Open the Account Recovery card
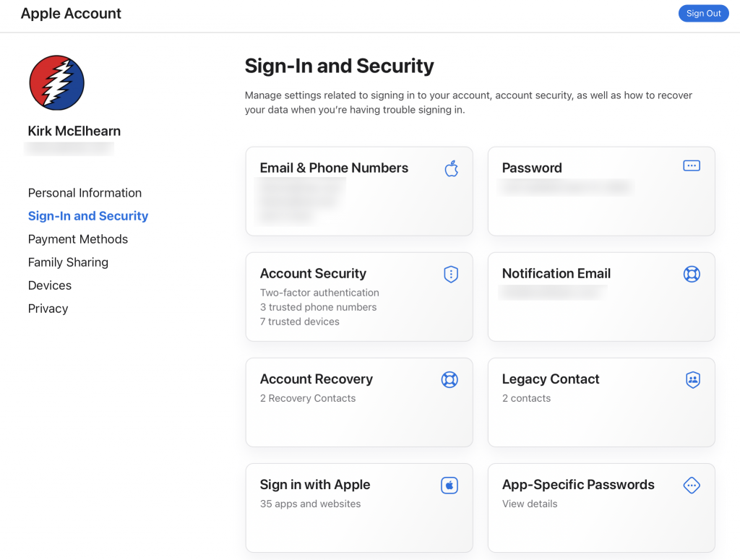 point(359,402)
